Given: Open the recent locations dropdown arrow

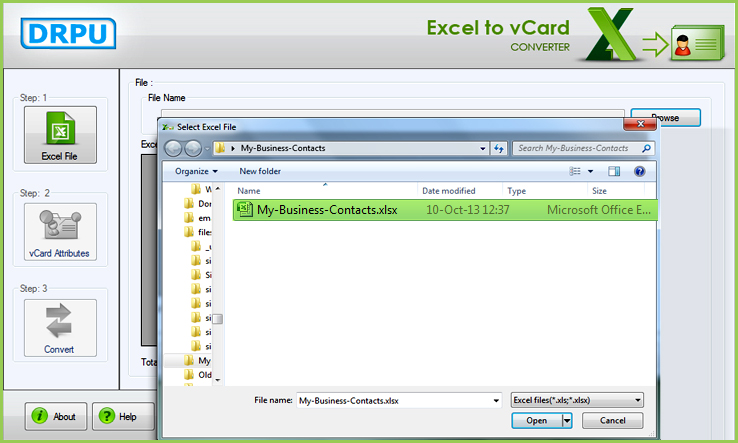Looking at the screenshot, I should pos(207,149).
